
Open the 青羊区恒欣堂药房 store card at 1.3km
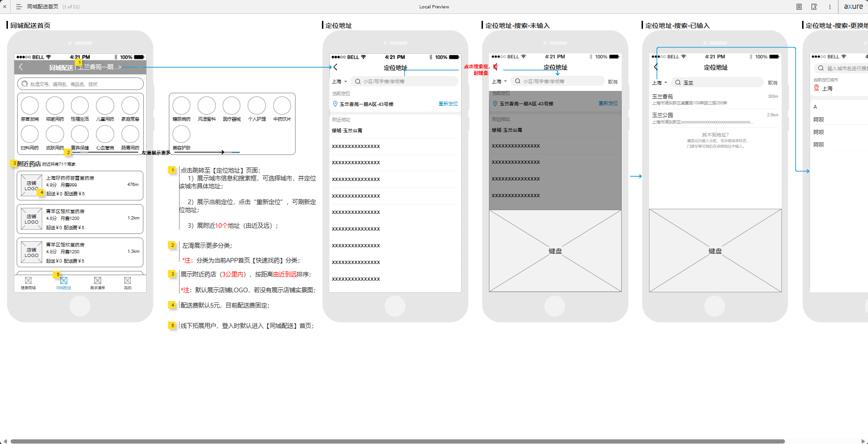[80, 252]
